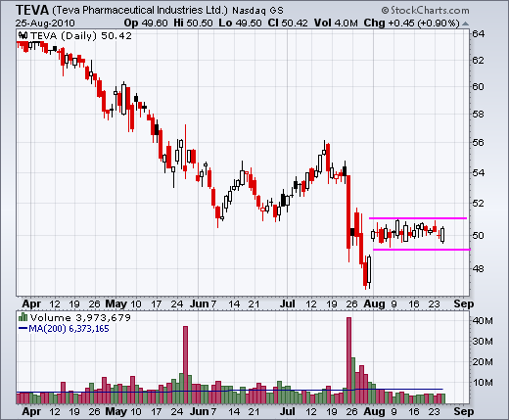The image size is (509, 420).
Task: Click the lower magenta support line
Action: pyautogui.click(x=422, y=250)
